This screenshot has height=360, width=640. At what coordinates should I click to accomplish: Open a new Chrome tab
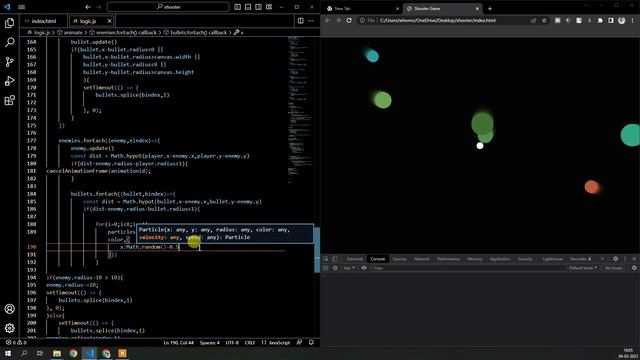(490, 9)
